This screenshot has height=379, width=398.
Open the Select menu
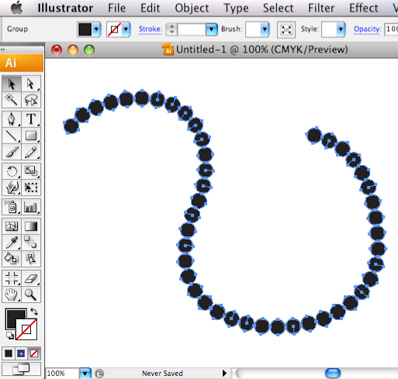(x=278, y=8)
